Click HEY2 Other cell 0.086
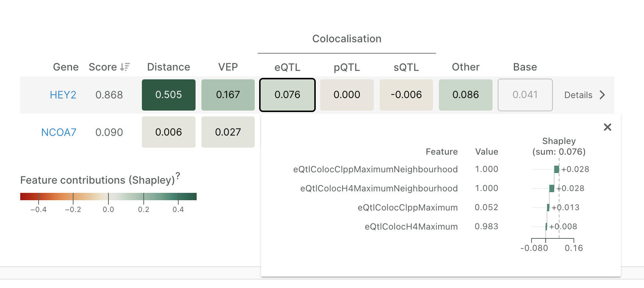The width and height of the screenshot is (644, 288). tap(465, 95)
